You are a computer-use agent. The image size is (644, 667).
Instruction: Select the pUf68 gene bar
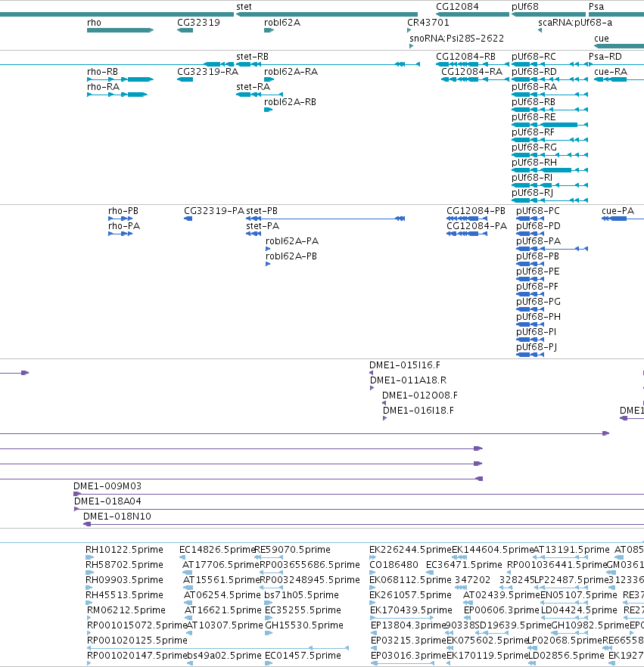[x=549, y=14]
